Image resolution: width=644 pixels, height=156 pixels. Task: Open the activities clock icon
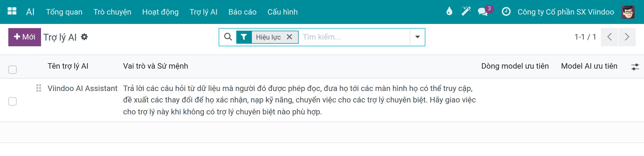(x=506, y=12)
